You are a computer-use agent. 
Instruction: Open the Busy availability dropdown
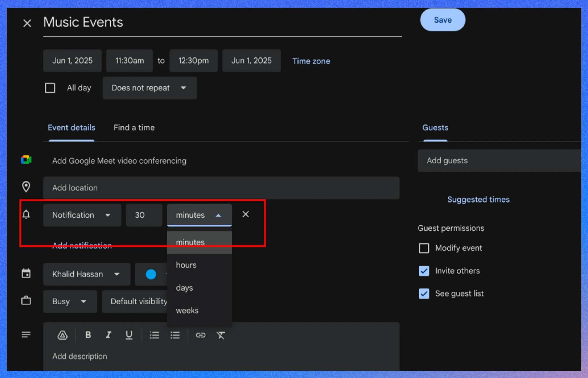(x=70, y=301)
